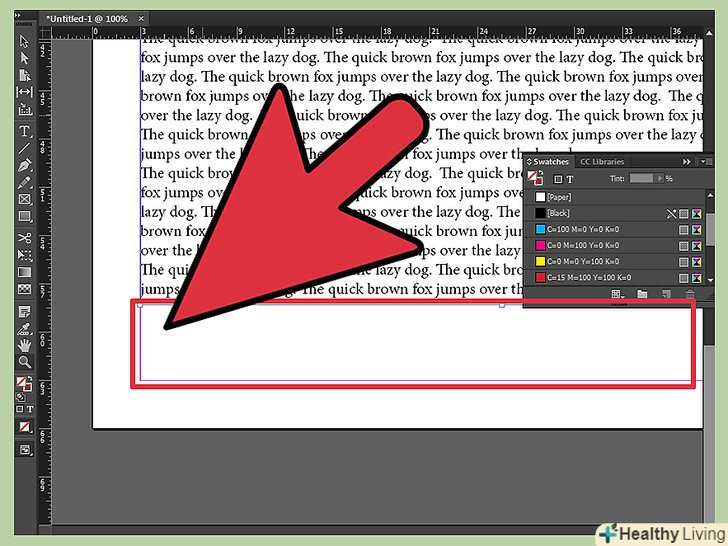The width and height of the screenshot is (728, 546).
Task: Select the Hand tool
Action: pyautogui.click(x=25, y=345)
